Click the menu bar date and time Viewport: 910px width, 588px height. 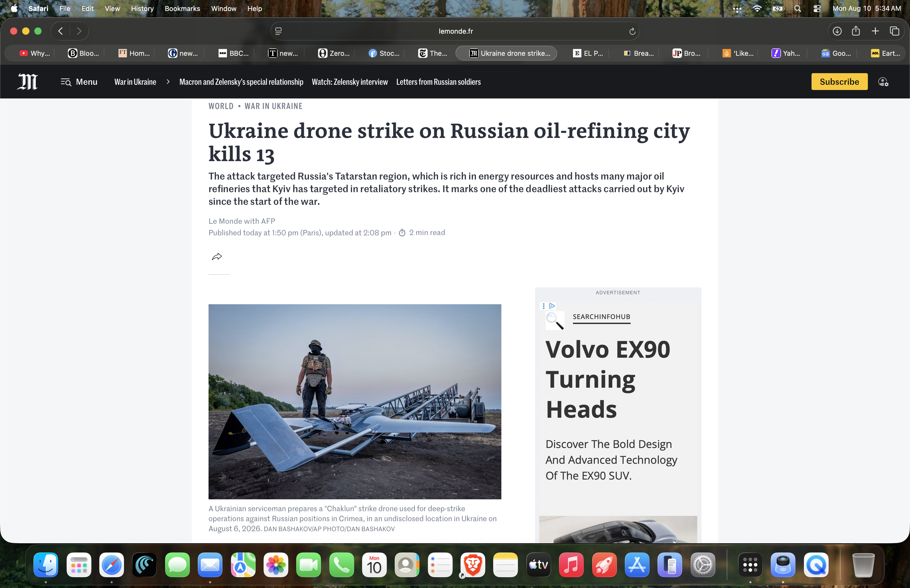click(866, 8)
